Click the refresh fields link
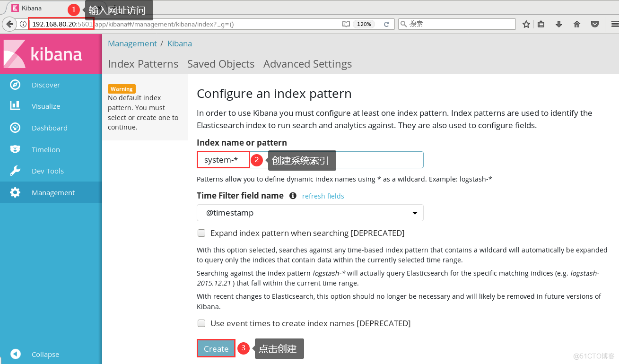 [323, 196]
